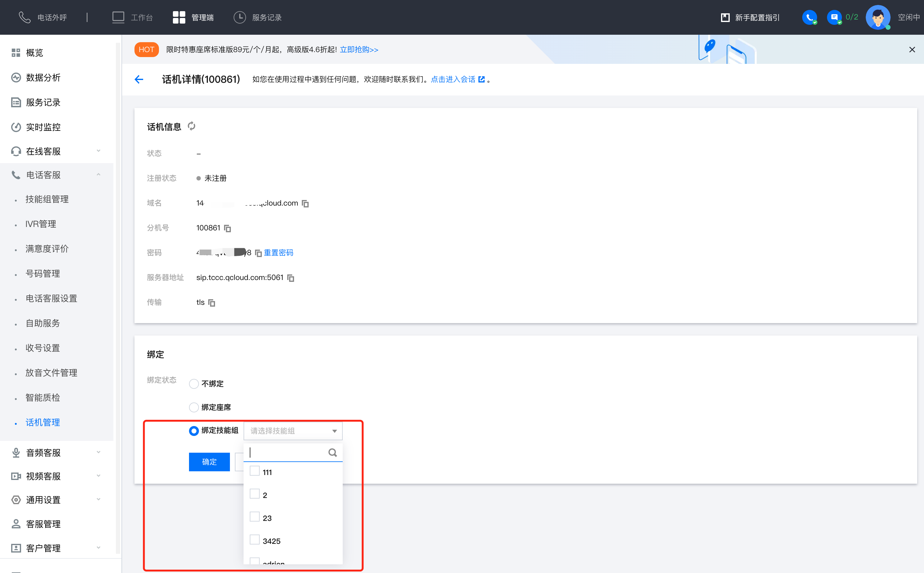Copy the tls 传输 value
924x573 pixels.
click(x=212, y=302)
